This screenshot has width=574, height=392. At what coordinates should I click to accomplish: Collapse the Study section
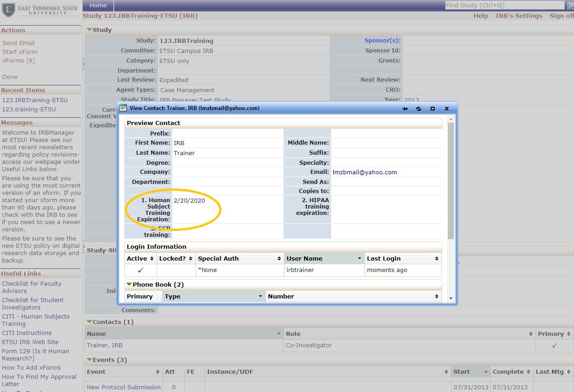point(90,30)
